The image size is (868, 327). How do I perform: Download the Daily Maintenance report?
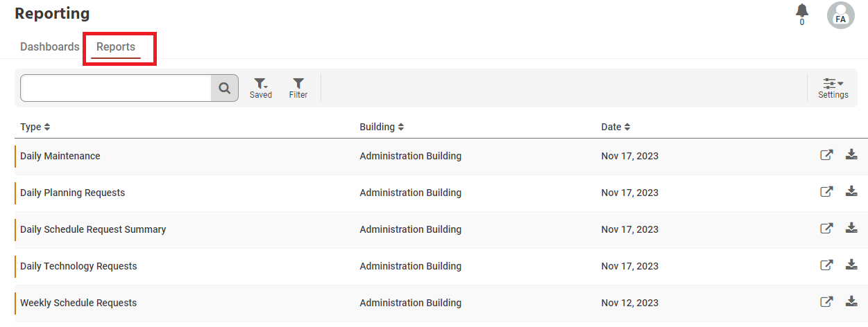851,154
